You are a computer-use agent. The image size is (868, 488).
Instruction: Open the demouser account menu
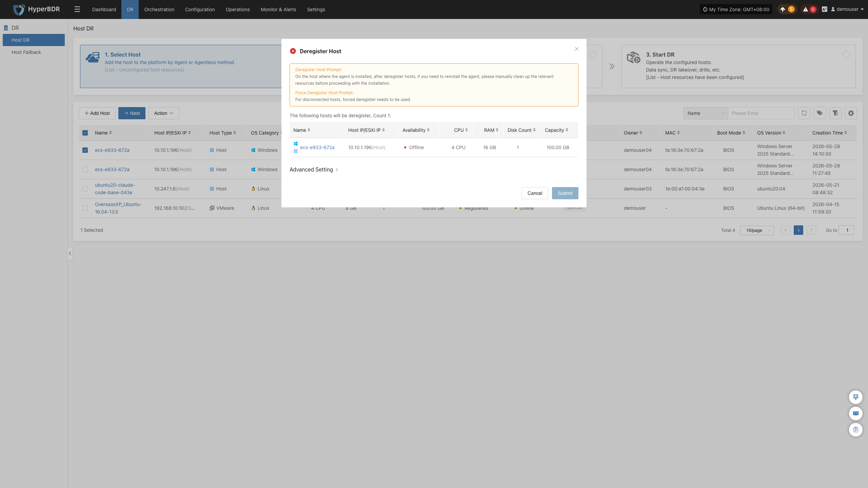[847, 9]
